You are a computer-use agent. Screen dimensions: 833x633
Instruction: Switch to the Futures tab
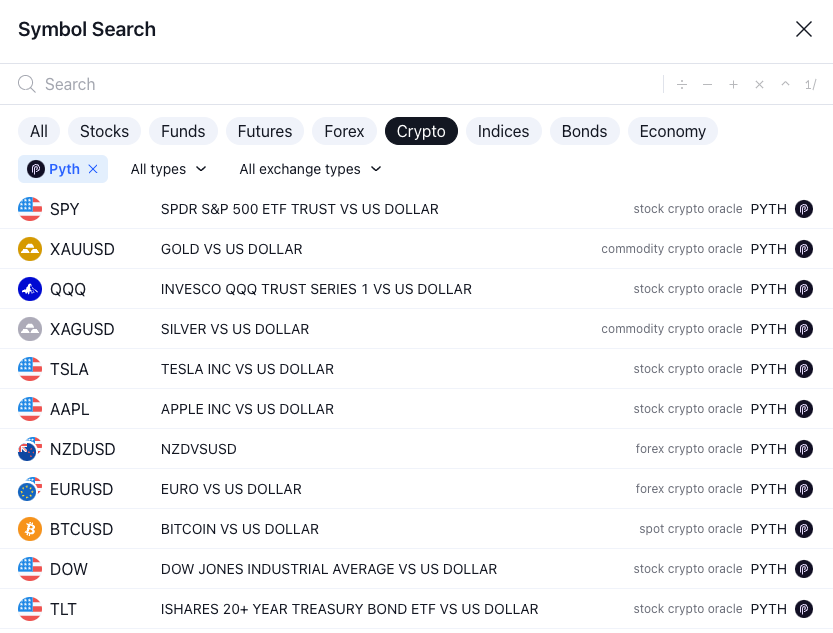pos(265,131)
